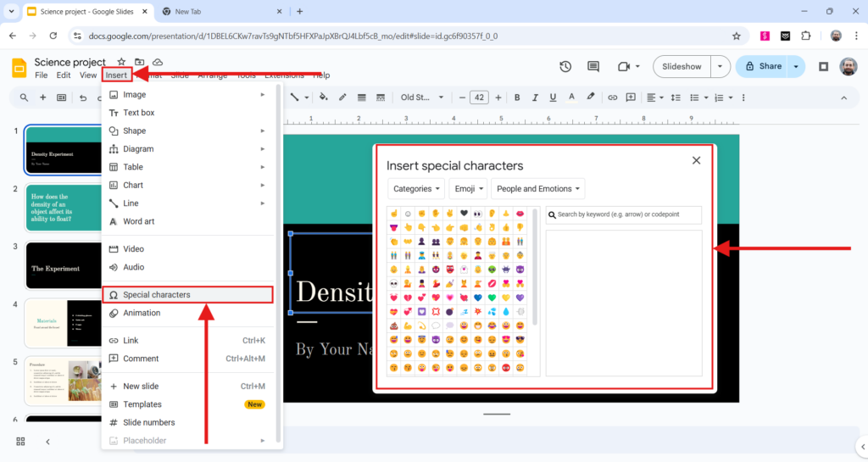Select Slide numbers menu item
The image size is (868, 462).
pos(187,423)
